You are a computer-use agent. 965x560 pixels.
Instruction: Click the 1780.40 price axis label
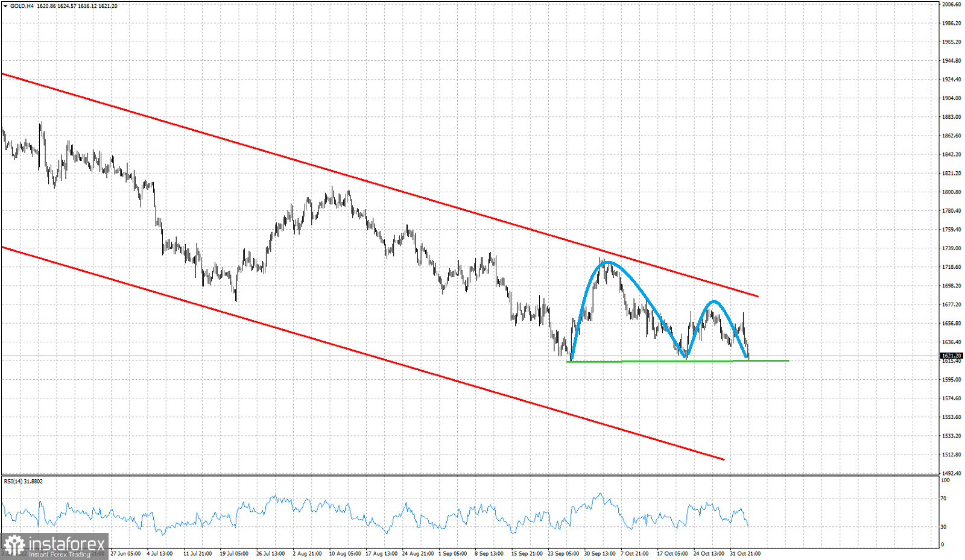tap(952, 210)
